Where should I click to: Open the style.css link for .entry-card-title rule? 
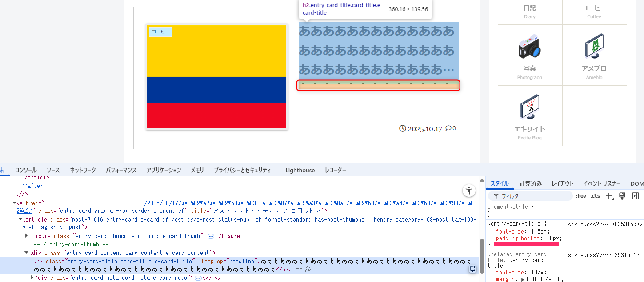[x=605, y=224]
